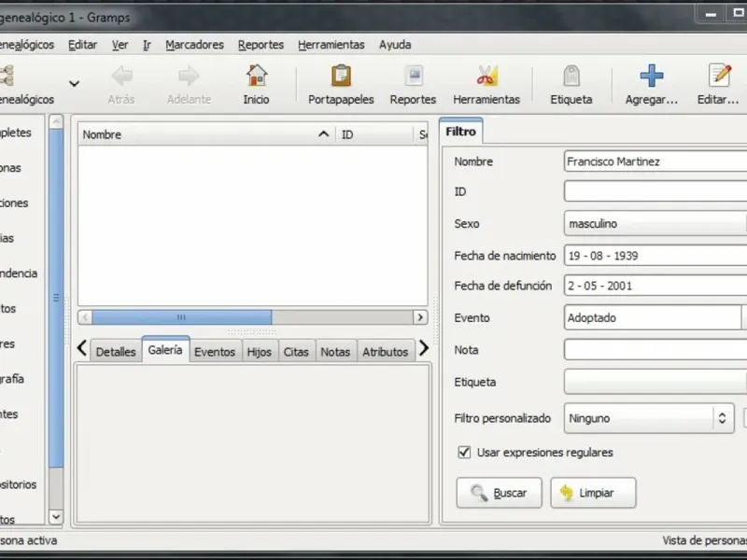
Task: Click the Atrás back arrow
Action: pos(122,77)
